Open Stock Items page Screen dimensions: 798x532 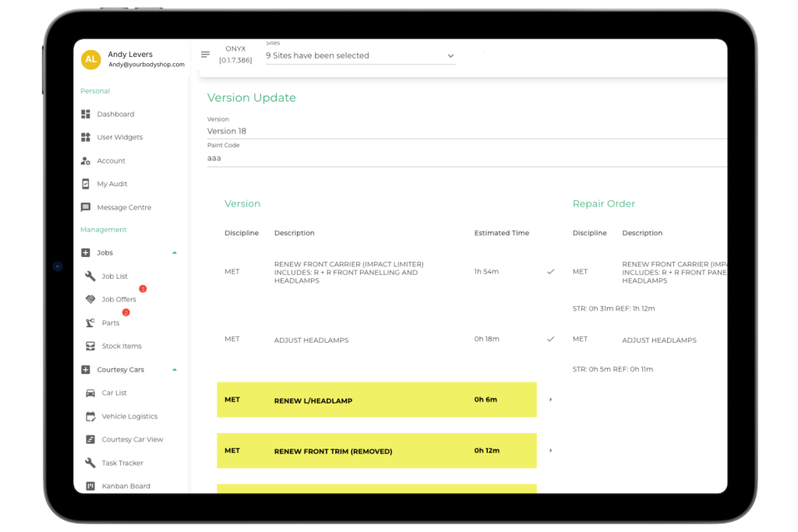coord(122,347)
